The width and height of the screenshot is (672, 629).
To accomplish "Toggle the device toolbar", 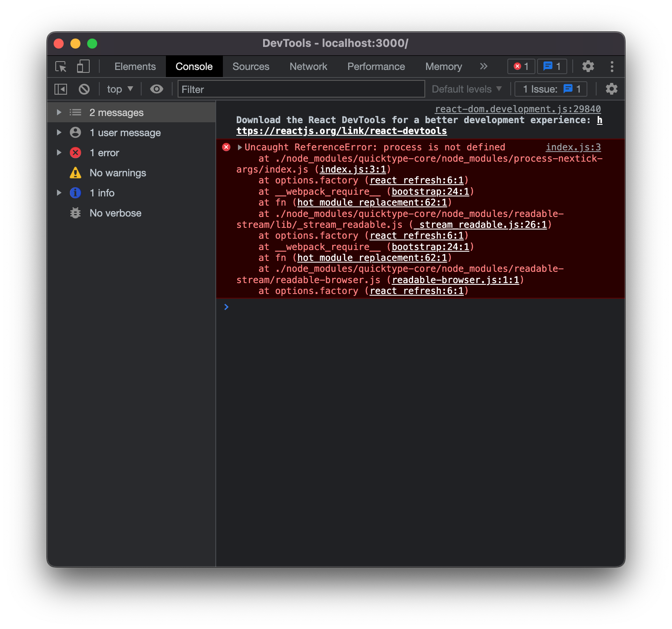I will [x=83, y=66].
